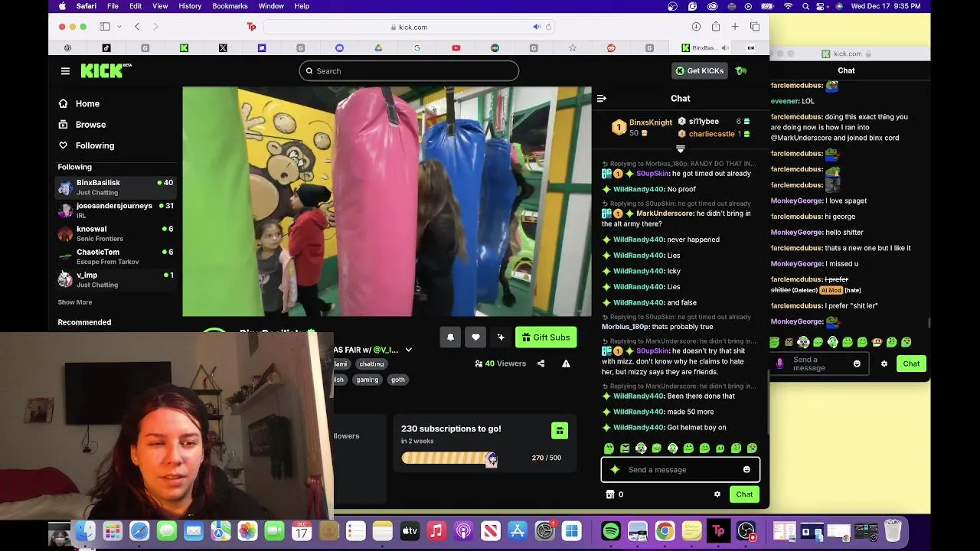
Task: Open the emoji picker in main chat
Action: point(746,470)
